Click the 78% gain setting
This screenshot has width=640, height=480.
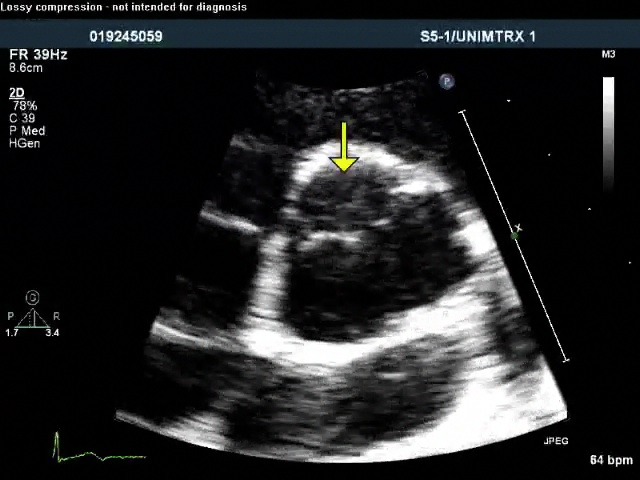point(24,106)
